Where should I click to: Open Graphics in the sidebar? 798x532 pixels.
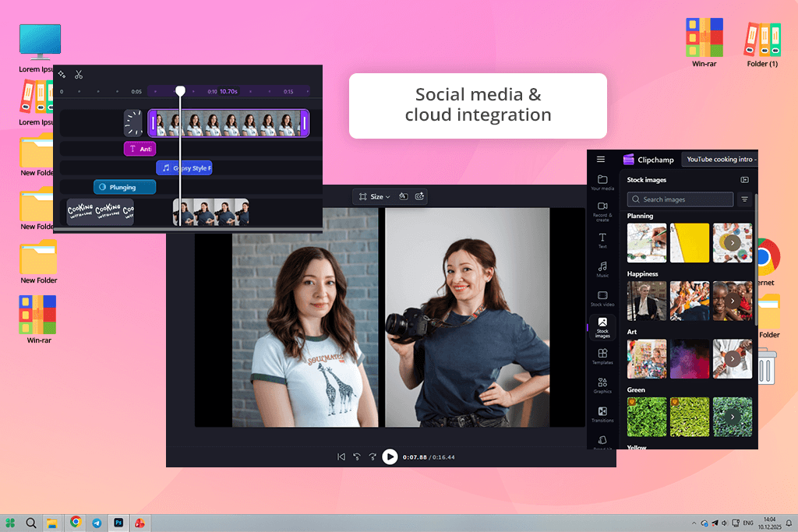coord(602,386)
